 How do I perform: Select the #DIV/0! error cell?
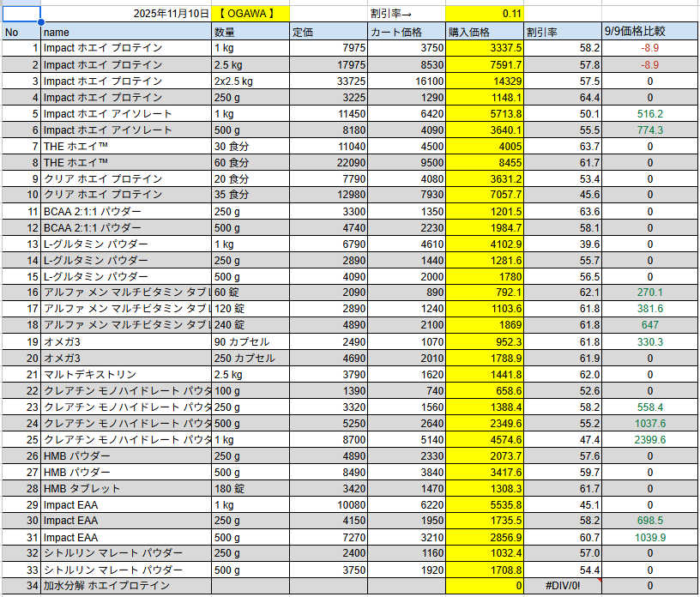[x=563, y=586]
